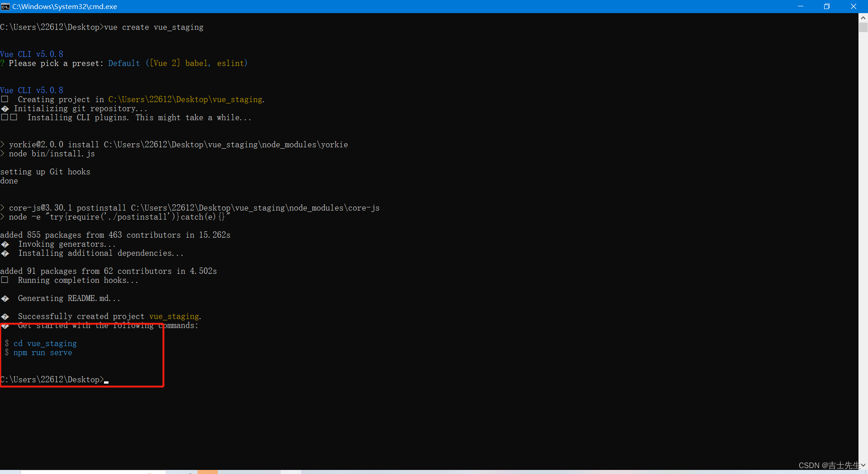
Task: Click the 'done' output line
Action: coord(9,181)
